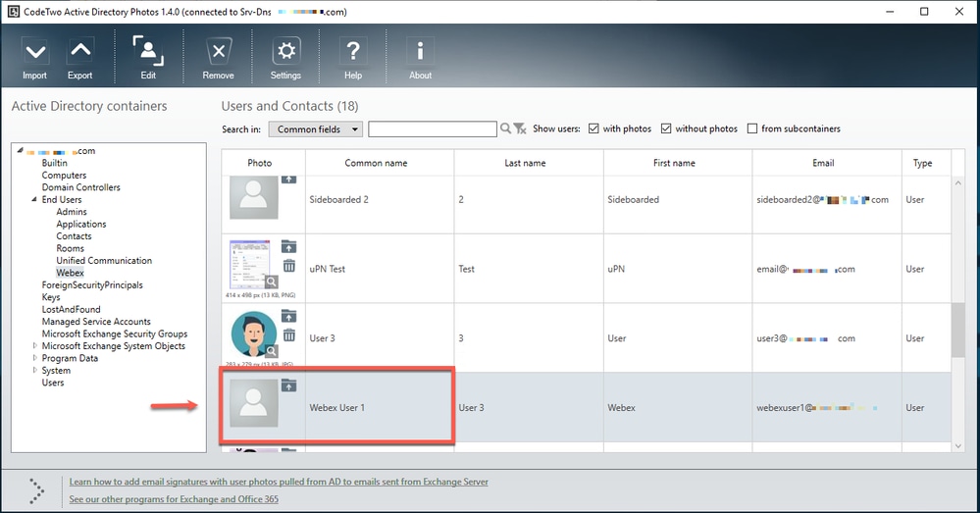
Task: Click the 'uPN Test' common name cell
Action: coord(380,269)
